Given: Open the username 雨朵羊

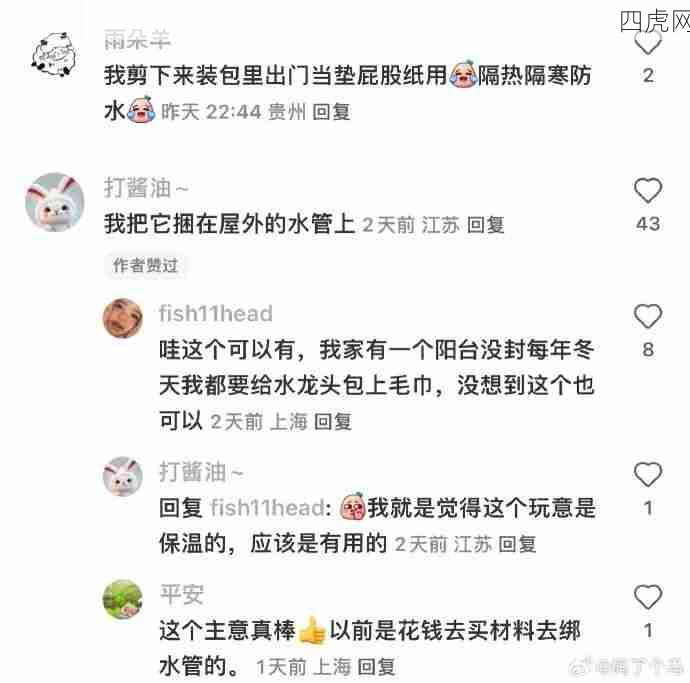Looking at the screenshot, I should pos(137,40).
